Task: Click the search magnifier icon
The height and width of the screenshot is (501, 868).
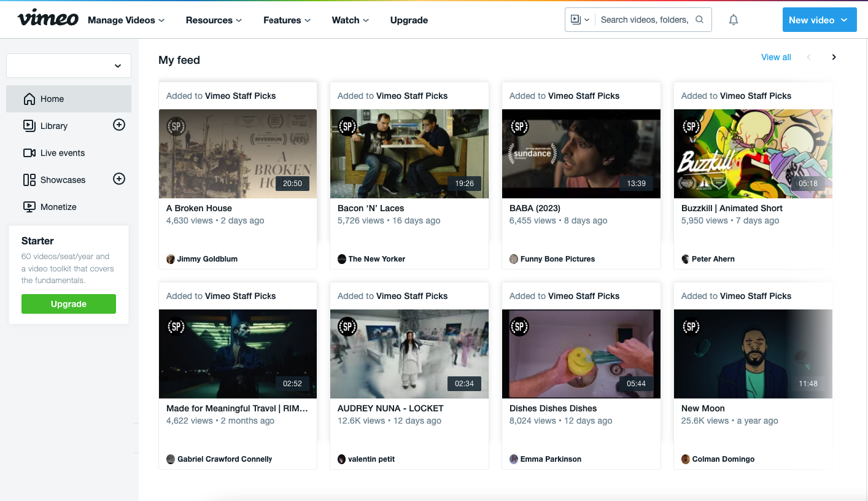Action: click(x=699, y=20)
